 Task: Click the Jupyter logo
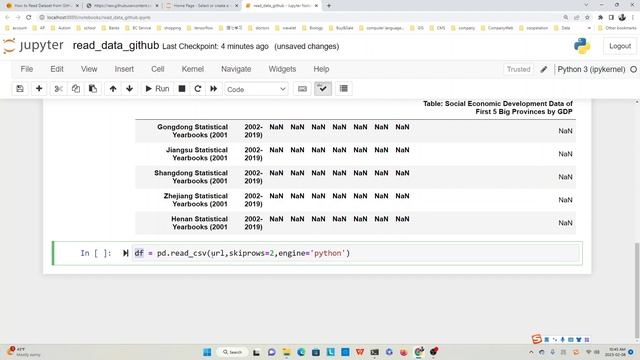point(33,46)
